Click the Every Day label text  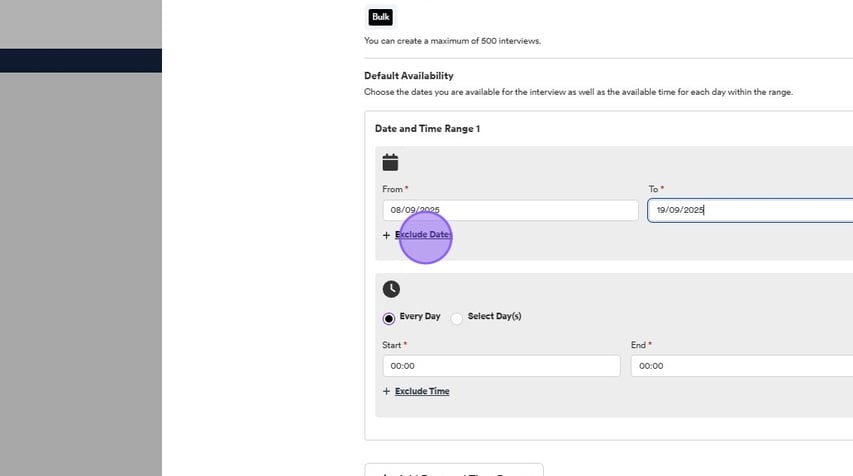(420, 317)
